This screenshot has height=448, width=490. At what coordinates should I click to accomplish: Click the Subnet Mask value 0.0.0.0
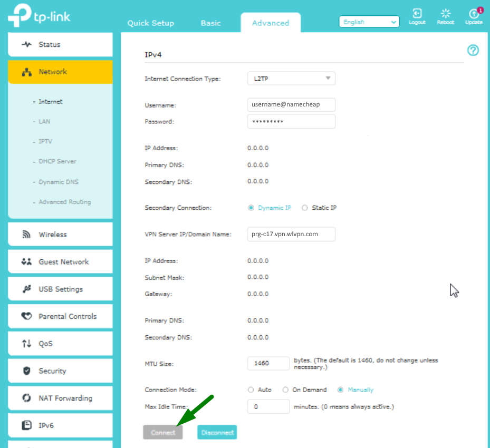[258, 277]
